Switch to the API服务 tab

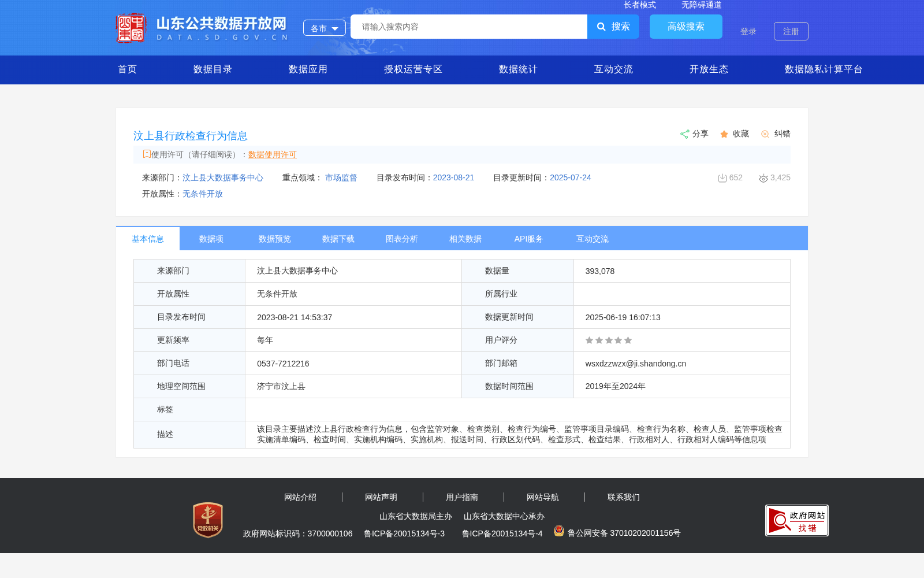coord(529,239)
